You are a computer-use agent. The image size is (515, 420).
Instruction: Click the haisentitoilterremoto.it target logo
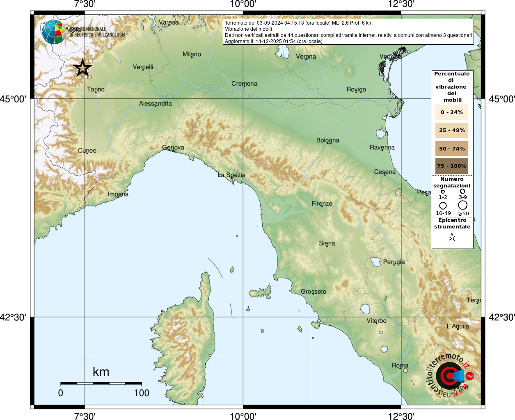coord(450,375)
